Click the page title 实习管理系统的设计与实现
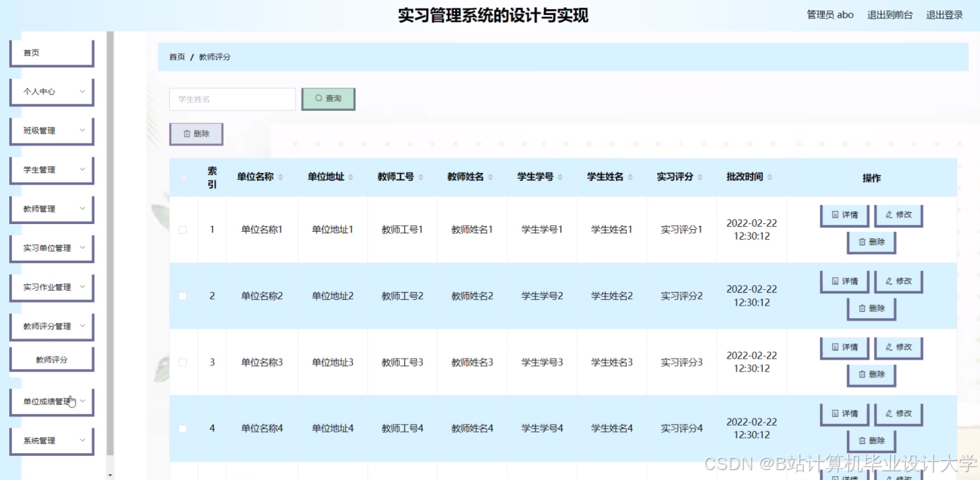 pyautogui.click(x=493, y=16)
